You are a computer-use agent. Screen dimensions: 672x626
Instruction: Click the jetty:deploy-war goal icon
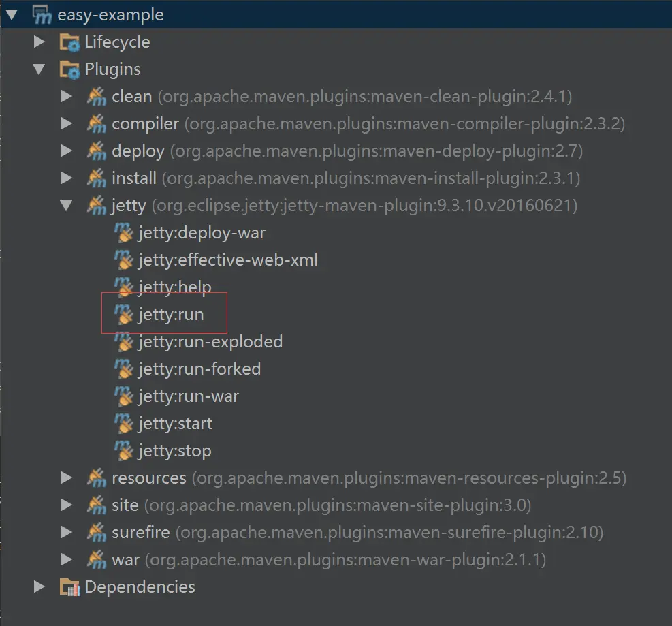[x=124, y=233]
